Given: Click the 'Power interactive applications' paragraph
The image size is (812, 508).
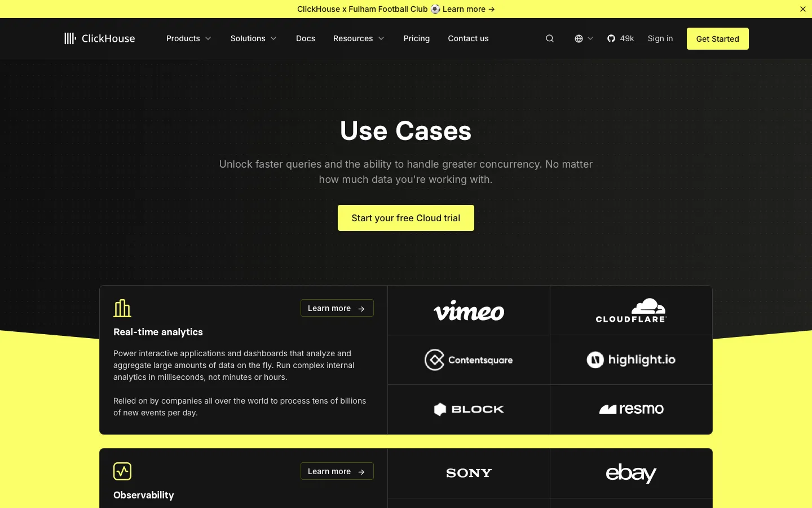Looking at the screenshot, I should click(234, 365).
